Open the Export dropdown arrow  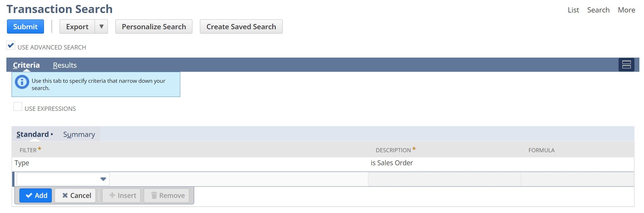(x=101, y=26)
